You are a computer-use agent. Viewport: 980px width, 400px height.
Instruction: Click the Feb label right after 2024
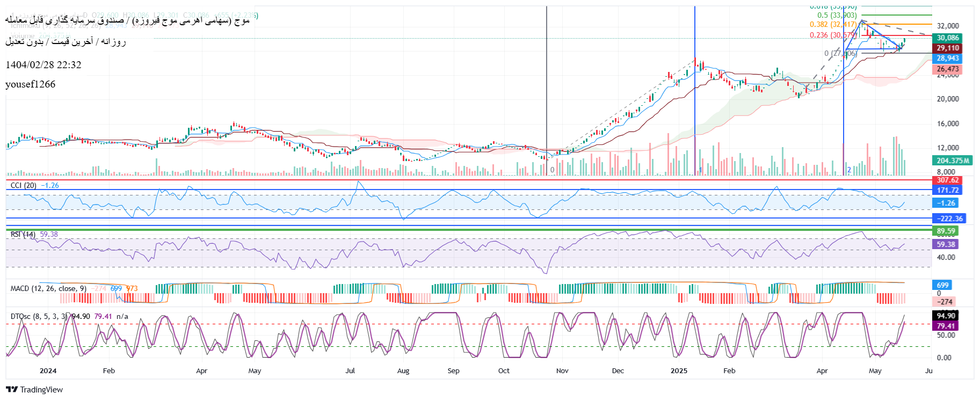point(109,370)
